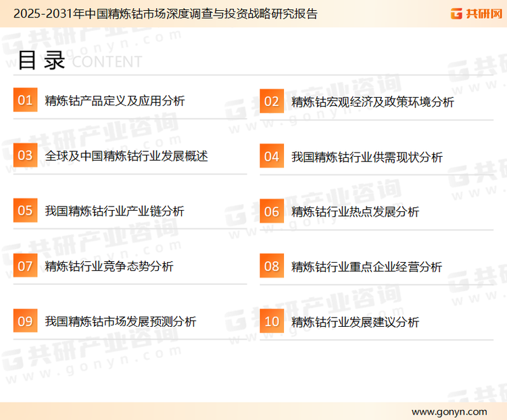
Task: Click the orange 07 number badge
Action: pyautogui.click(x=25, y=265)
